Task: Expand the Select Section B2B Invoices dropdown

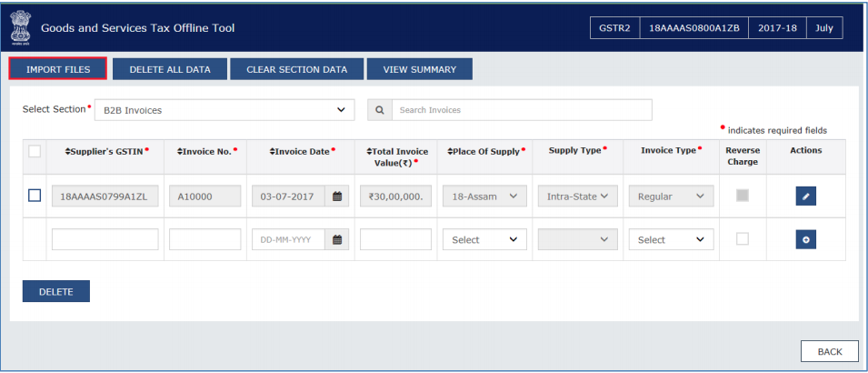Action: point(224,110)
